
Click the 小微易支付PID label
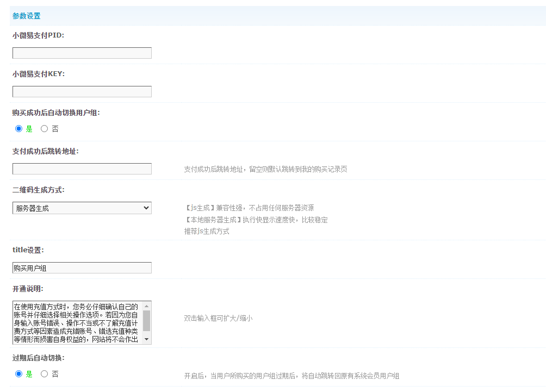(38, 35)
